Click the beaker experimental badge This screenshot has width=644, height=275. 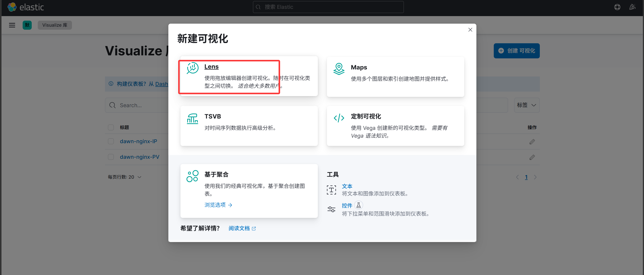click(x=359, y=205)
